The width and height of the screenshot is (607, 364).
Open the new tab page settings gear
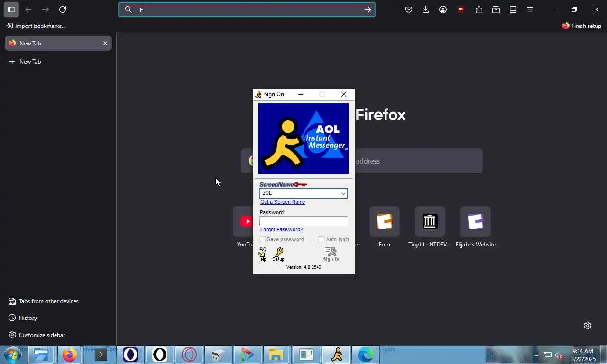(588, 326)
